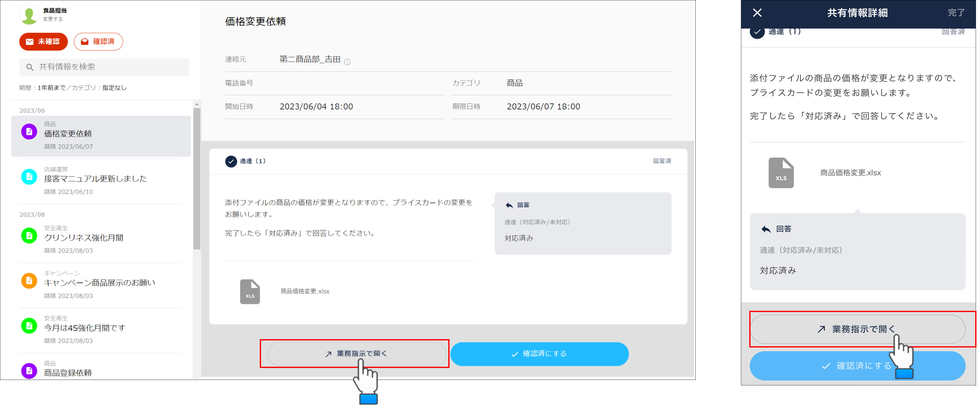The image size is (980, 409).
Task: Click the list scrollbar up arrow
Action: coord(197,104)
